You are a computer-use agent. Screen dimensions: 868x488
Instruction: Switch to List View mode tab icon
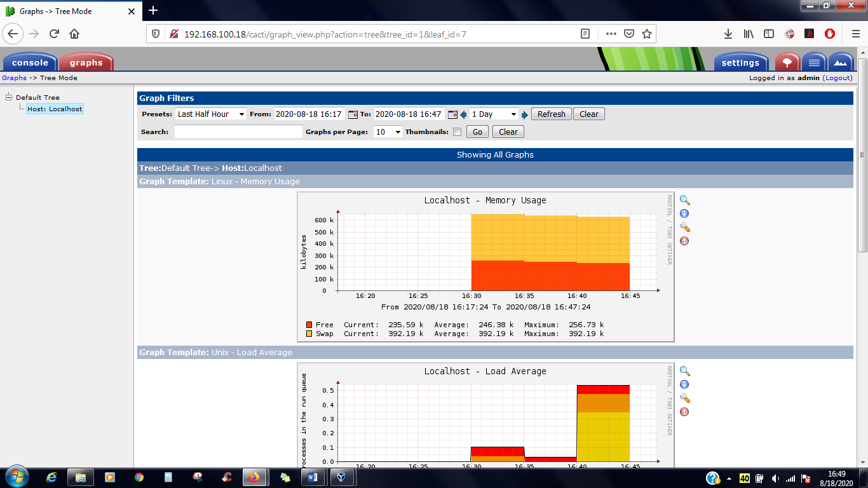pos(813,62)
